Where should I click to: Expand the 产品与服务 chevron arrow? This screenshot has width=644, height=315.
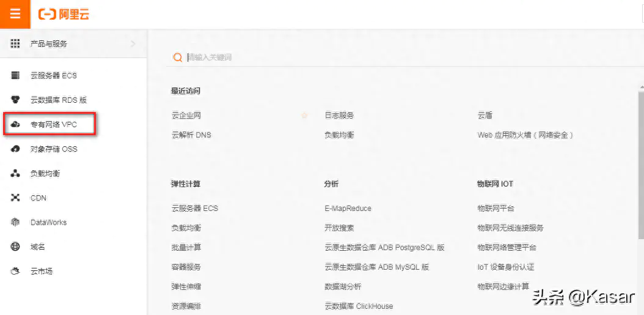coord(133,43)
